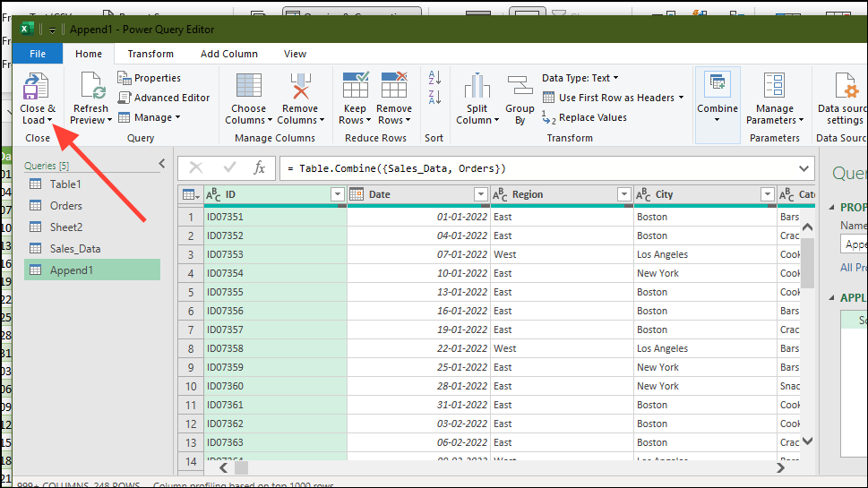The height and width of the screenshot is (488, 868).
Task: Click the Close & Load icon
Action: pyautogui.click(x=36, y=87)
